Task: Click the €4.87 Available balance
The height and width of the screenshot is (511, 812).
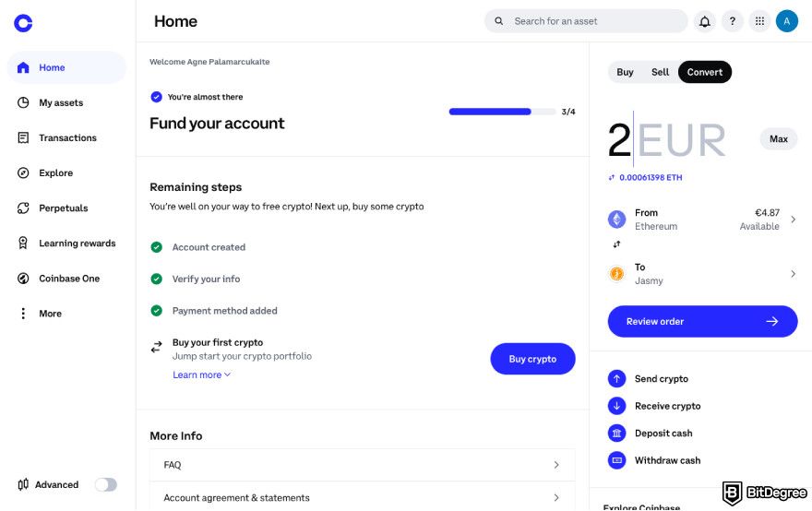Action: (759, 220)
